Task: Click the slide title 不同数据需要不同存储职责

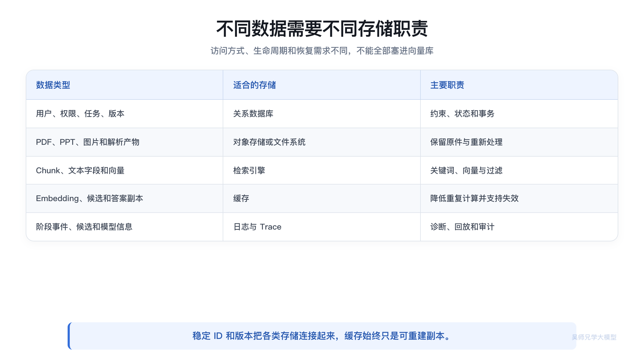Action: pyautogui.click(x=322, y=29)
